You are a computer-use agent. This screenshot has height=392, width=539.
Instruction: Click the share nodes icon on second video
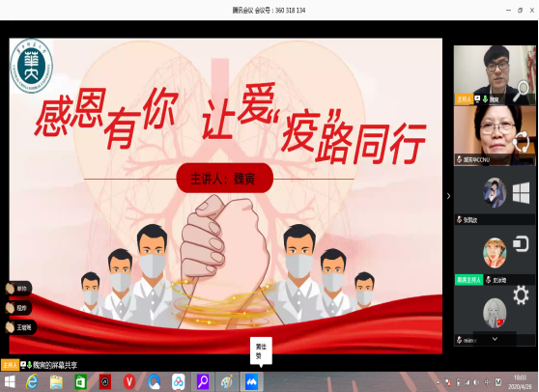(521, 142)
